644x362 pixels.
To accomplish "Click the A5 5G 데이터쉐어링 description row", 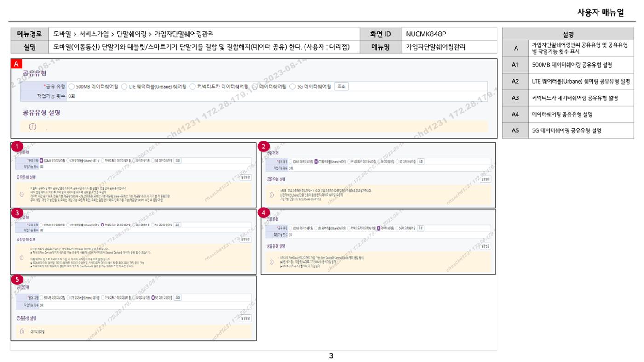I will click(569, 130).
